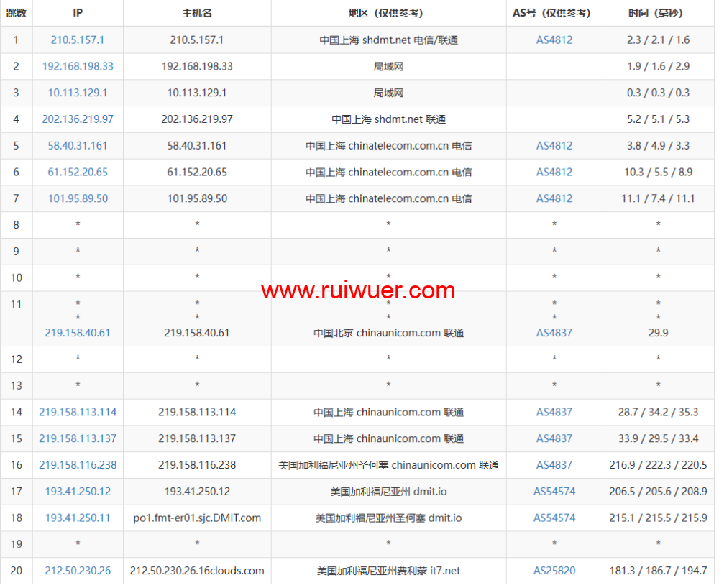Open the AS4812 link in hop 1 row
This screenshot has width=719, height=588.
tap(554, 40)
